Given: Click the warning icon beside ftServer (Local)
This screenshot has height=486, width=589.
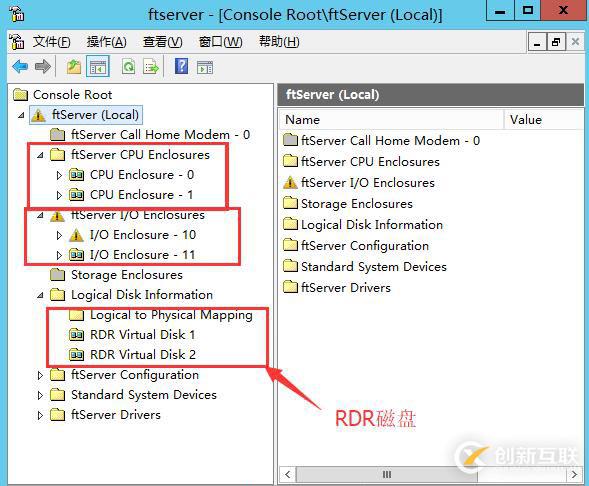Looking at the screenshot, I should [x=38, y=115].
